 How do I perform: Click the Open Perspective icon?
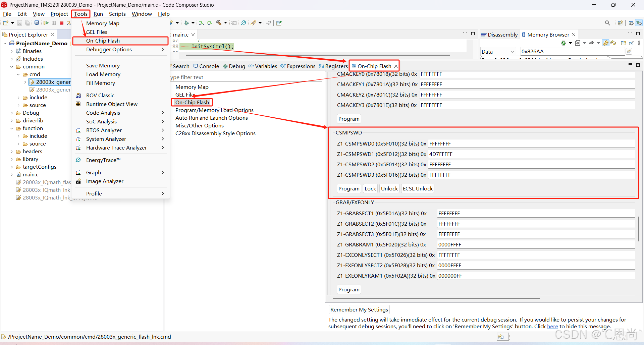point(621,23)
